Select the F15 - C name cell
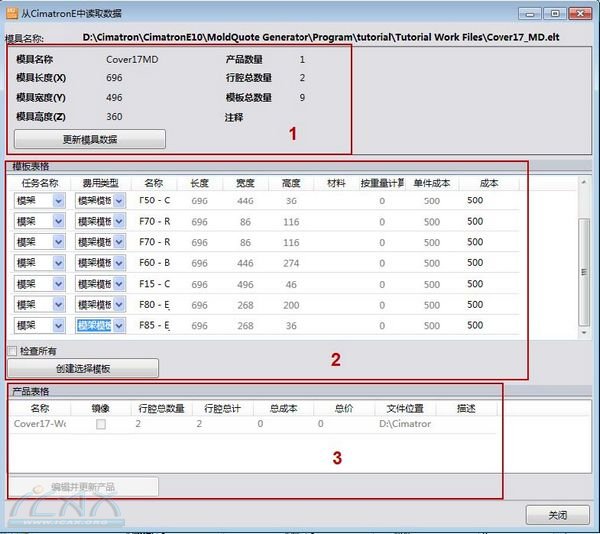Screen dimensions: 600x534 tap(155, 284)
